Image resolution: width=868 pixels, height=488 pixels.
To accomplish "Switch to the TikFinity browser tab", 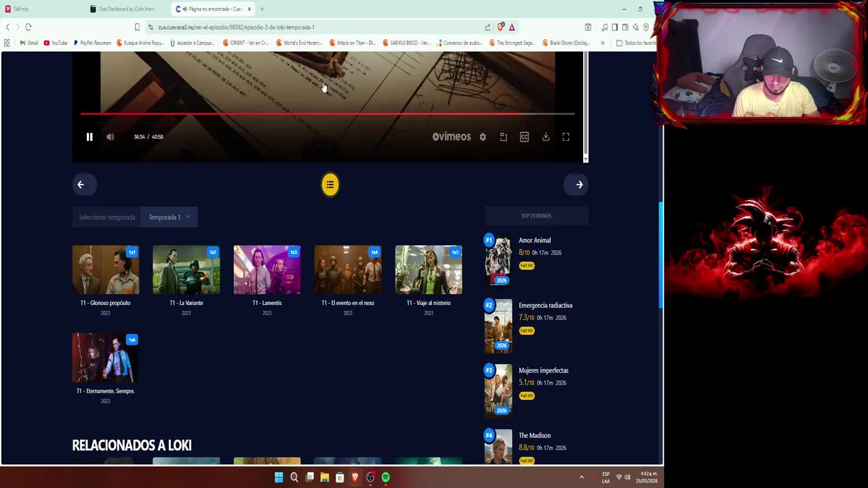I will point(41,9).
